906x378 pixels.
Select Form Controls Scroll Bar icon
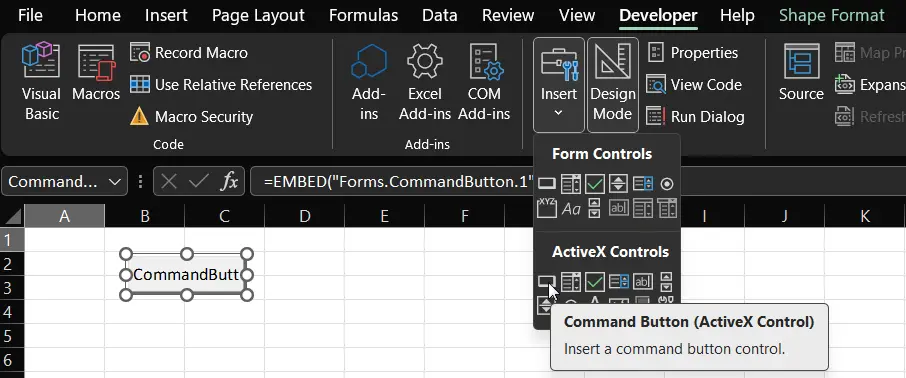(595, 208)
